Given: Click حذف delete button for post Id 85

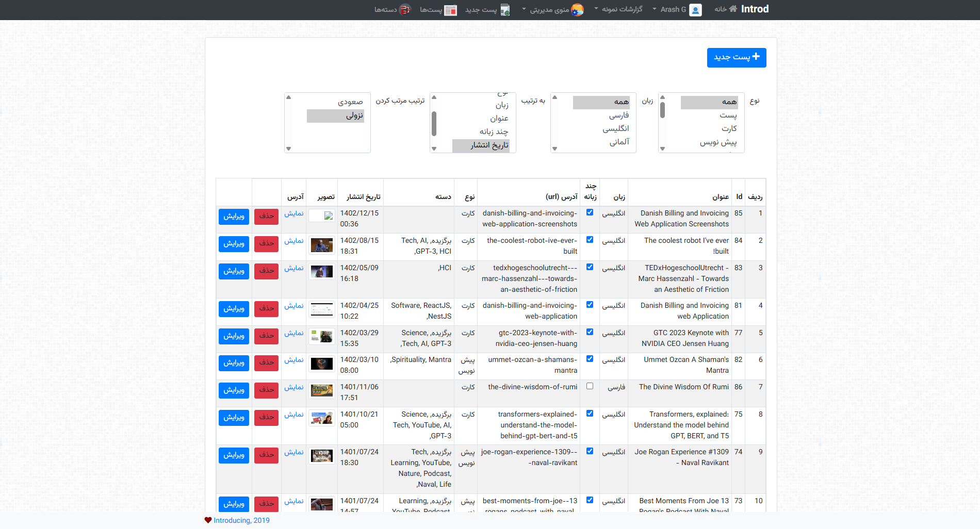Looking at the screenshot, I should pyautogui.click(x=266, y=217).
